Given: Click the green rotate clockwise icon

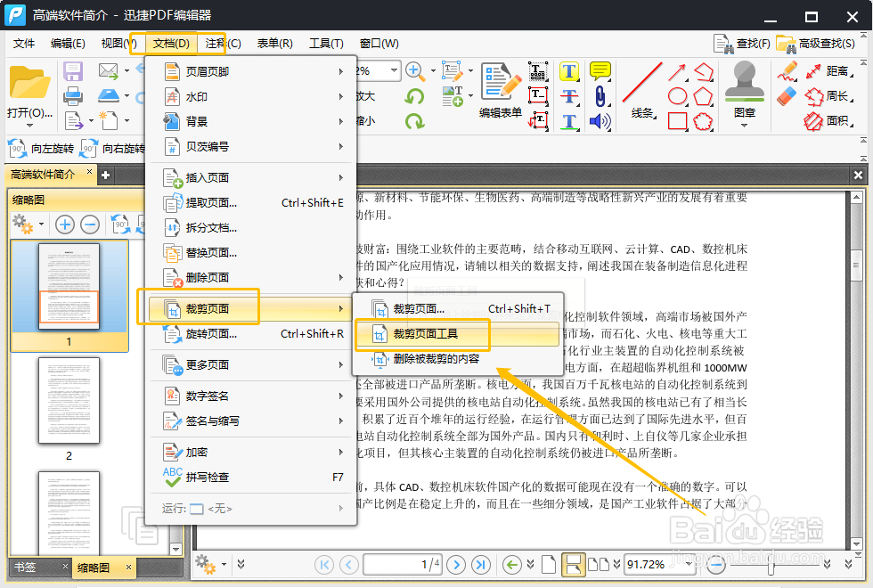Looking at the screenshot, I should 414,121.
